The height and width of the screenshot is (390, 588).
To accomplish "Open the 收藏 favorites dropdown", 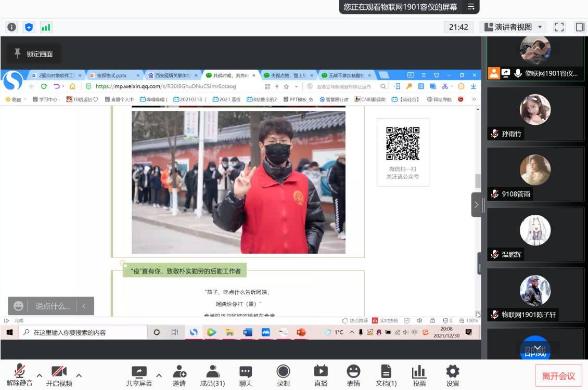I will coord(16,99).
